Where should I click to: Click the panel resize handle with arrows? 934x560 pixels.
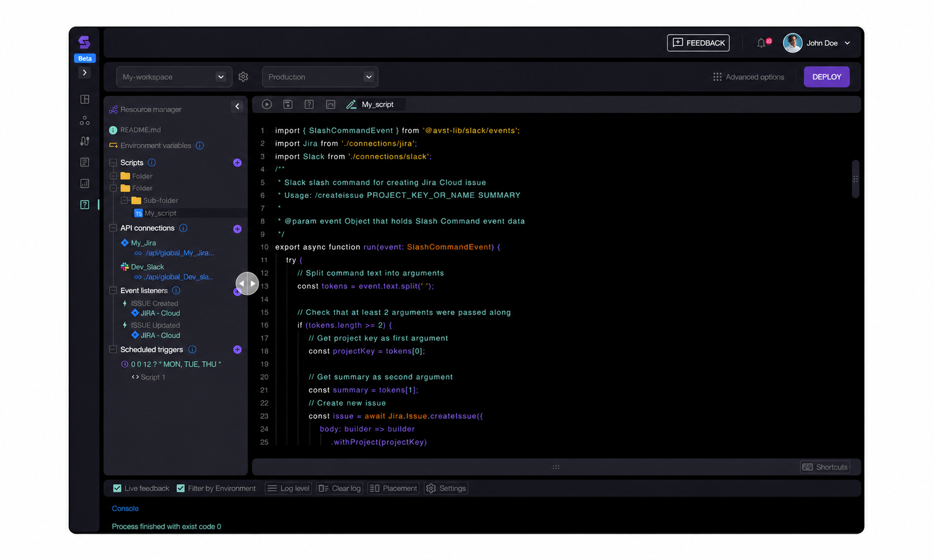(x=247, y=284)
